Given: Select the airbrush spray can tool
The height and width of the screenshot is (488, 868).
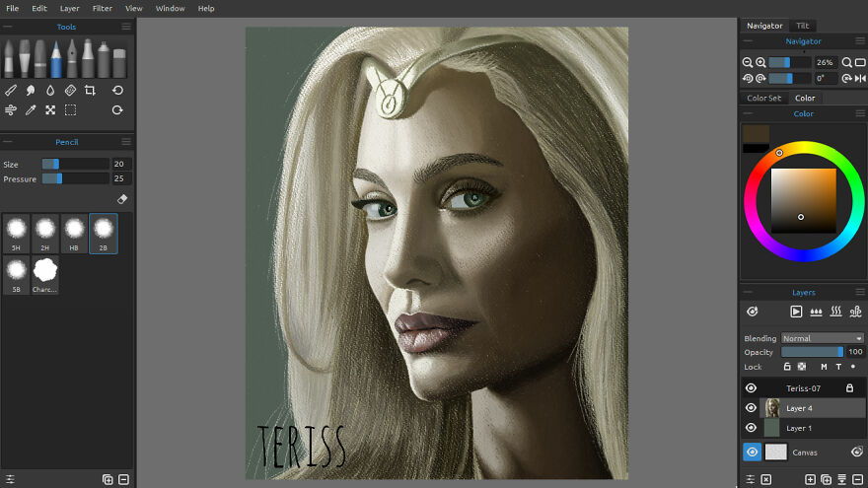Looking at the screenshot, I should coord(104,58).
